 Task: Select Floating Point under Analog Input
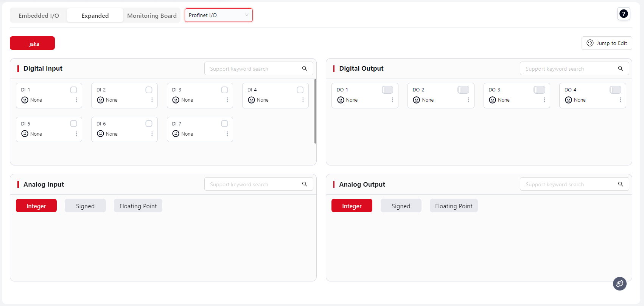138,206
